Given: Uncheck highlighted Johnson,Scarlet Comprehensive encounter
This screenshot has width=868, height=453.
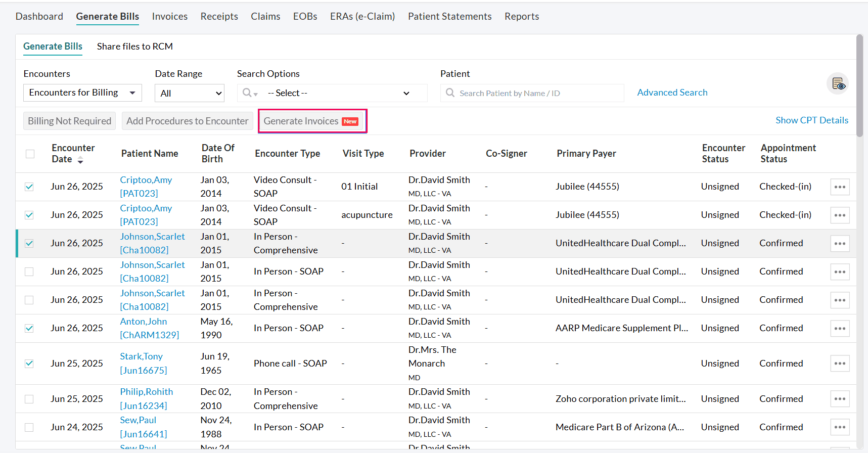Looking at the screenshot, I should [x=29, y=243].
